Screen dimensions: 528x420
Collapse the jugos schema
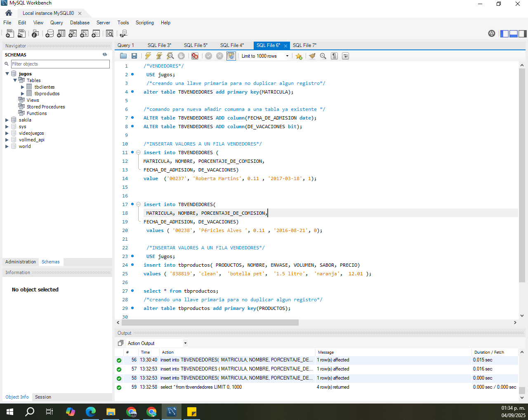7,74
